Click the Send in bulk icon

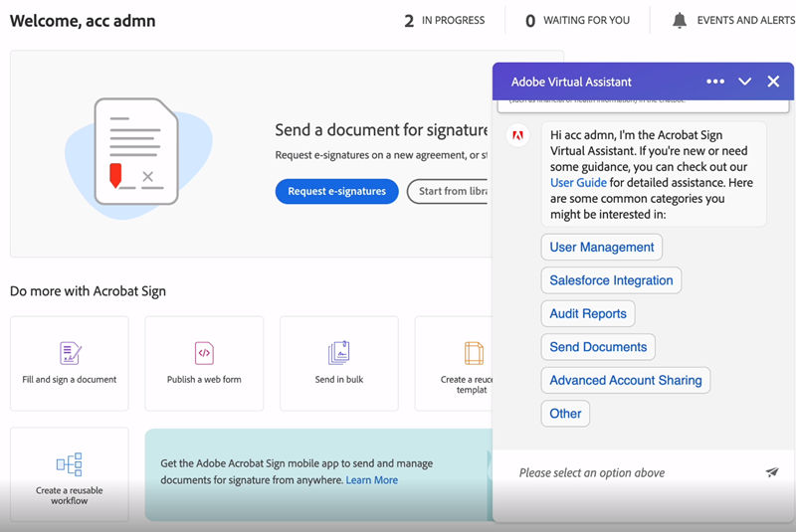coord(338,352)
